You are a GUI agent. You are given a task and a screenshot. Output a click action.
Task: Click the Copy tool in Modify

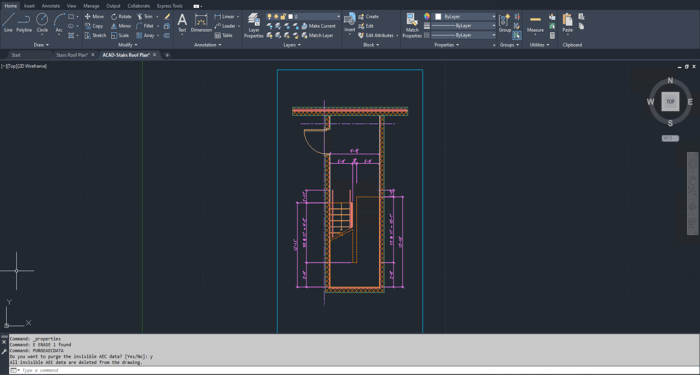click(x=94, y=26)
